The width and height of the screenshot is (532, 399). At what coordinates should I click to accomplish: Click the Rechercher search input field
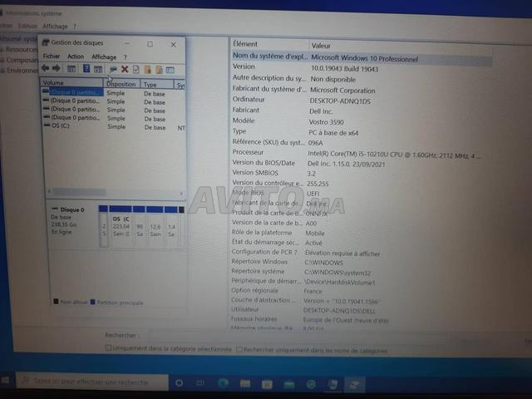pyautogui.click(x=298, y=337)
